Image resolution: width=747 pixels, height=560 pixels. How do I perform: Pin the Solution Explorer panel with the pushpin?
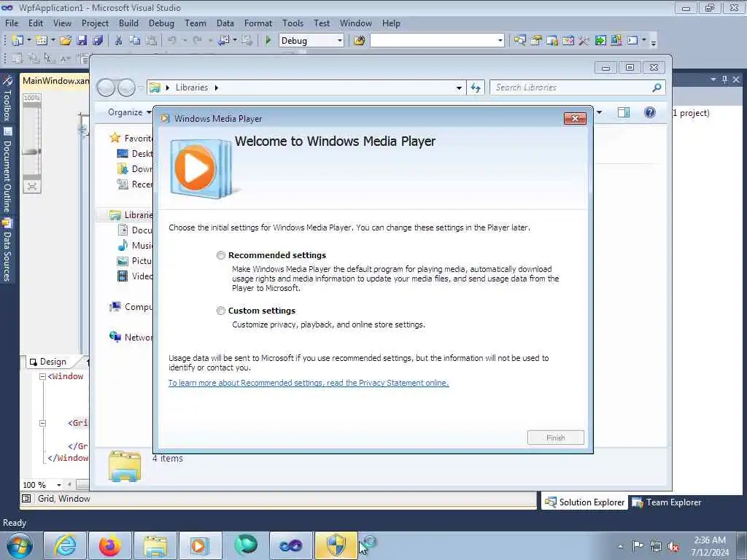[724, 79]
